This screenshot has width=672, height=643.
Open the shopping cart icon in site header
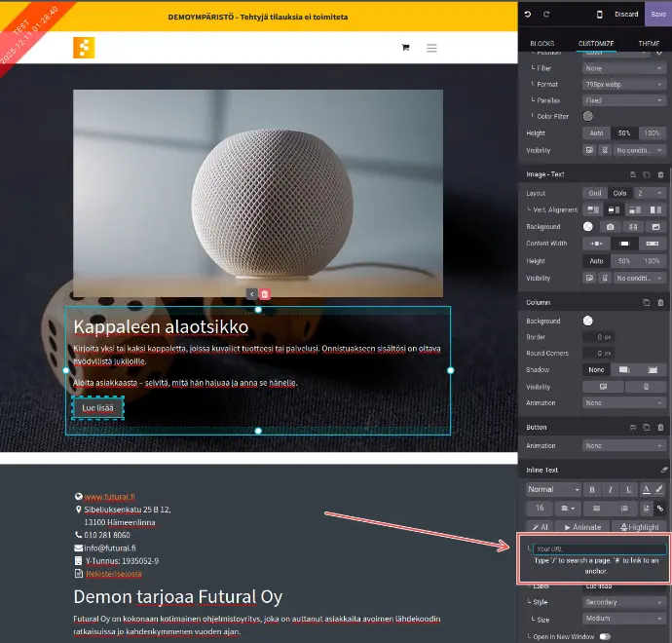tap(405, 47)
